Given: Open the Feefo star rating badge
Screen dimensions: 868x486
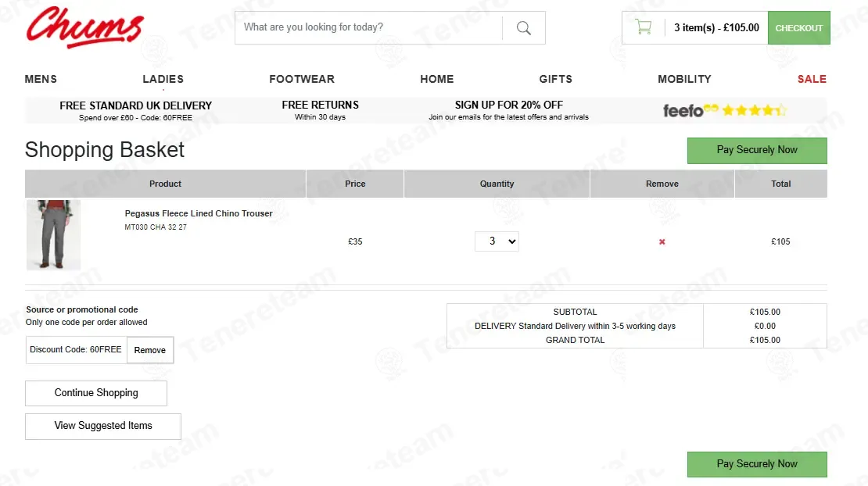Looking at the screenshot, I should click(725, 111).
